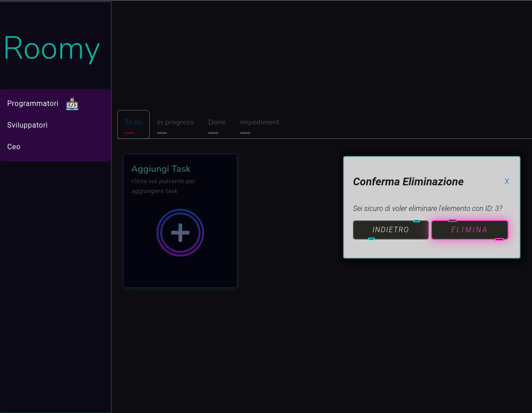Select the Ceo room in the sidebar

[x=14, y=147]
